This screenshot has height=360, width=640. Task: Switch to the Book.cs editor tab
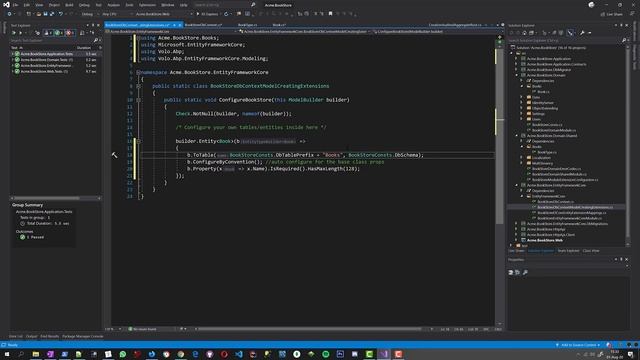pos(279,25)
